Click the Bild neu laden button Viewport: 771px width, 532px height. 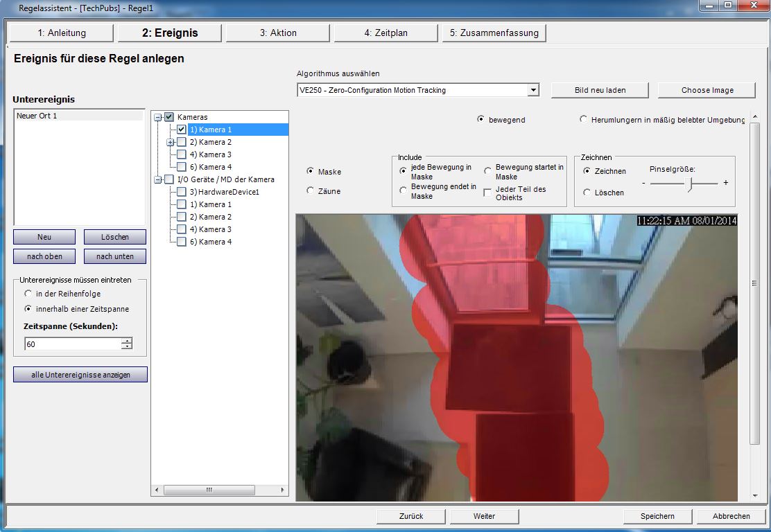[x=600, y=90]
